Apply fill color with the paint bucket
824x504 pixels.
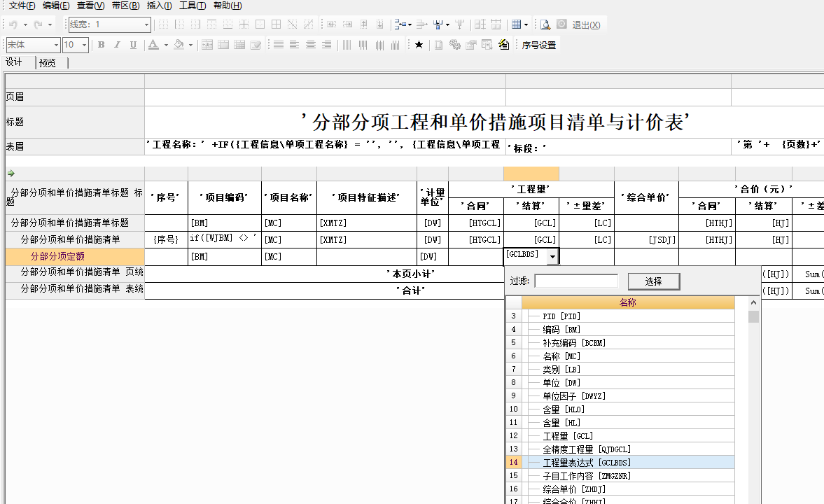(x=179, y=45)
